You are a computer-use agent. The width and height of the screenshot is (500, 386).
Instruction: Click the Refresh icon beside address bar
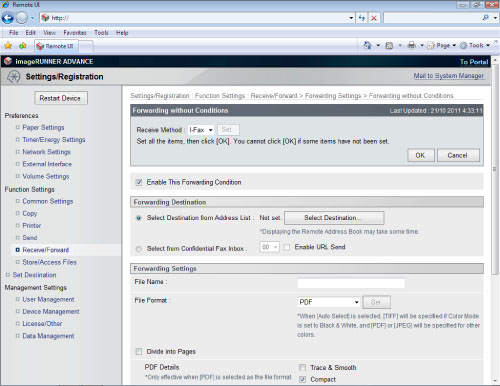362,18
